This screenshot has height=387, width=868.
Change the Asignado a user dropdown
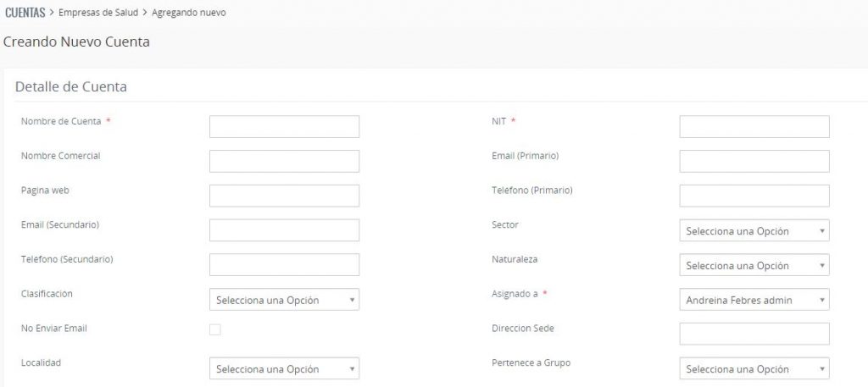754,300
